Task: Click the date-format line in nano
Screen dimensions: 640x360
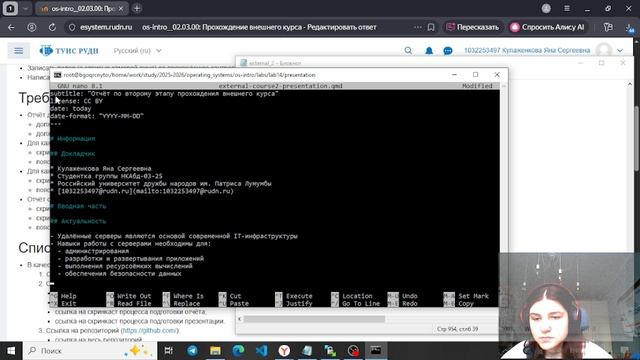Action: pyautogui.click(x=97, y=116)
